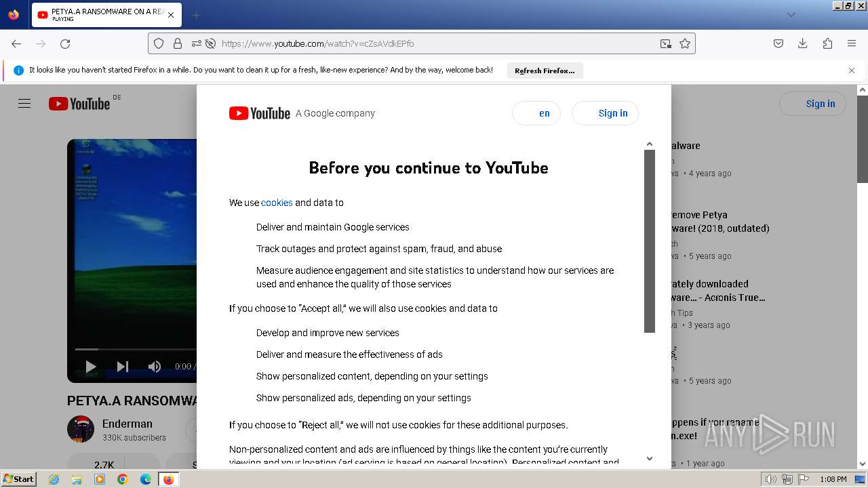Open the extensions puzzle icon
Viewport: 868px width, 488px height.
pyautogui.click(x=827, y=43)
